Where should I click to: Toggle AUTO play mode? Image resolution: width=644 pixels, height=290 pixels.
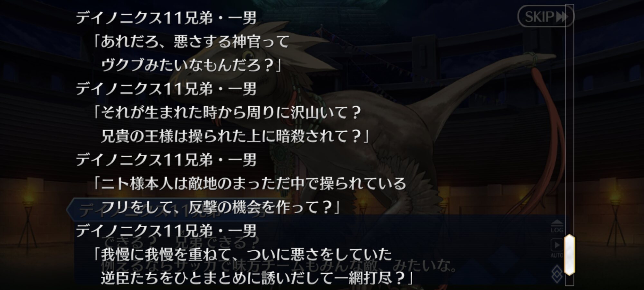coord(557,248)
